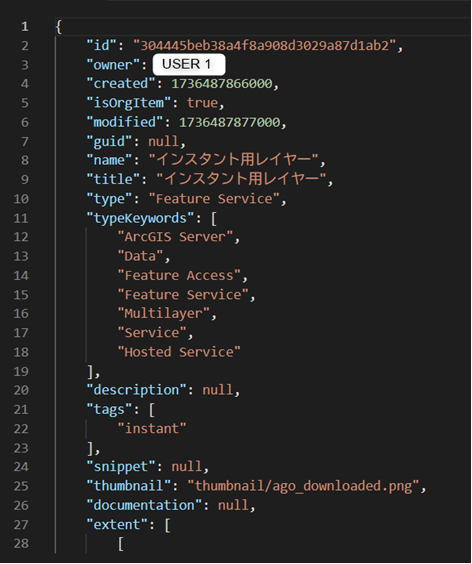
Task: Click line number 11 in the gutter
Action: (21, 218)
